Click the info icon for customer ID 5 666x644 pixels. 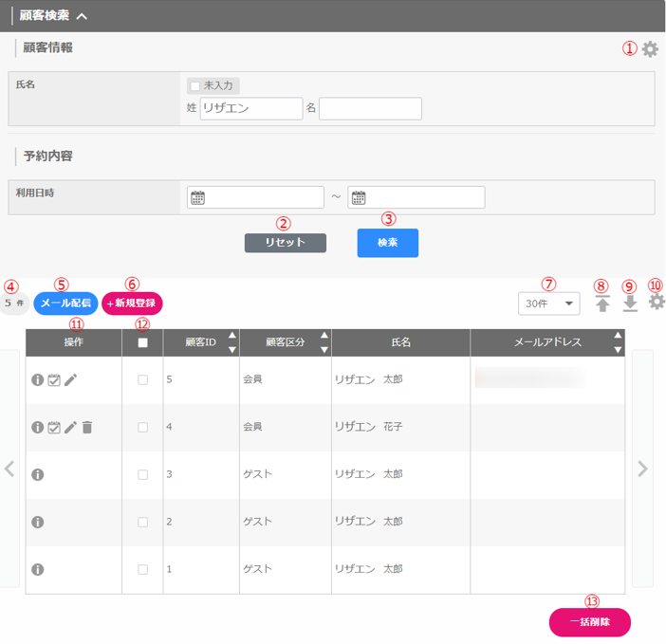[38, 380]
